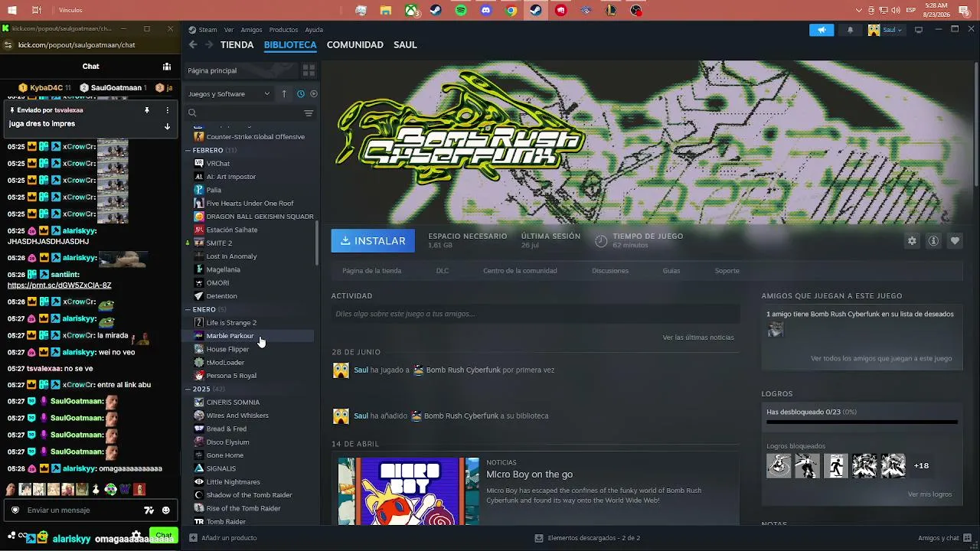Open the DLC page link

(x=443, y=271)
